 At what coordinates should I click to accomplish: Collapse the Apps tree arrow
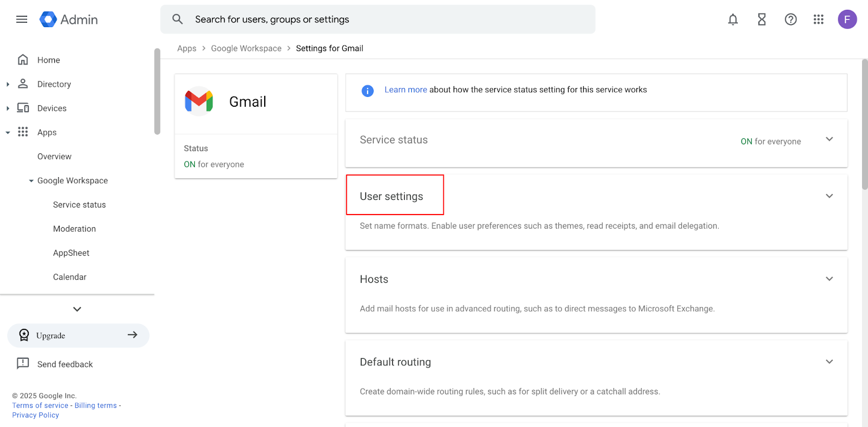pyautogui.click(x=8, y=132)
